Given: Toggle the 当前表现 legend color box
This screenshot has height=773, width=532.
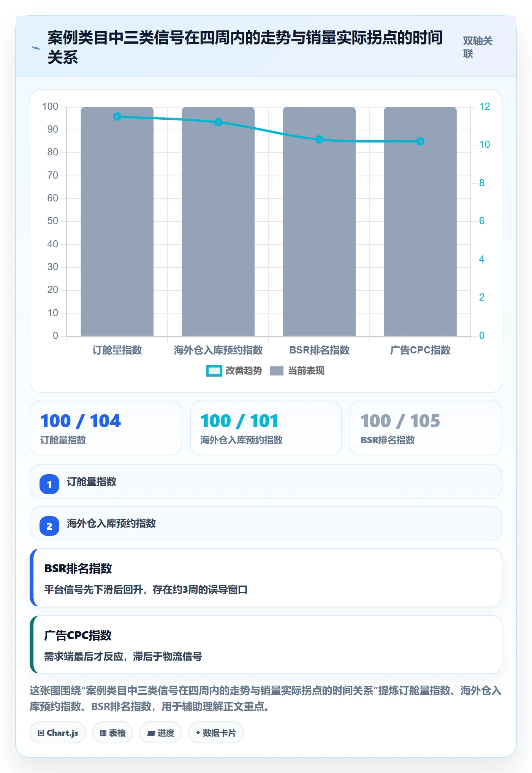Looking at the screenshot, I should click(277, 371).
